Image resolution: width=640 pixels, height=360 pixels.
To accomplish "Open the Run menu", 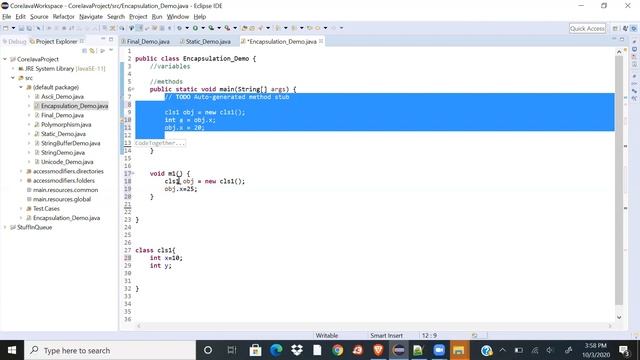I will (x=157, y=17).
